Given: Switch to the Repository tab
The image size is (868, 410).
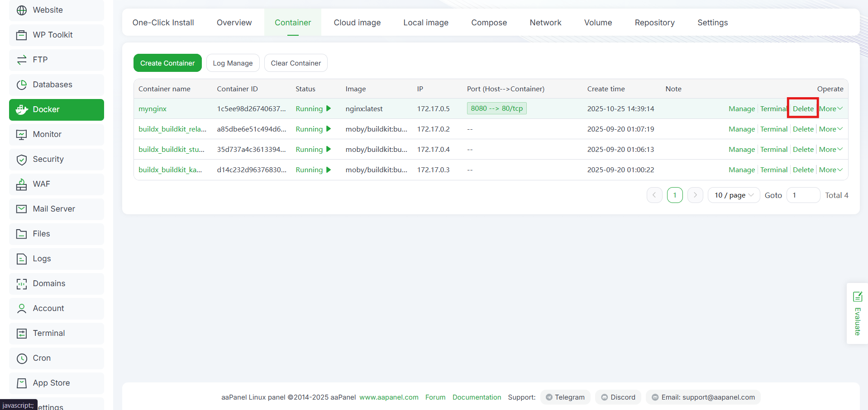Looking at the screenshot, I should tap(654, 23).
